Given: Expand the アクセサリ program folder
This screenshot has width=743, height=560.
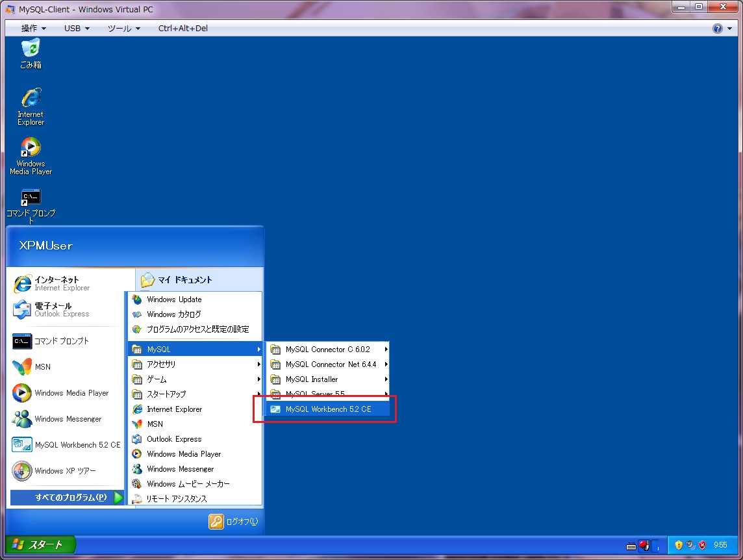Looking at the screenshot, I should [x=195, y=364].
